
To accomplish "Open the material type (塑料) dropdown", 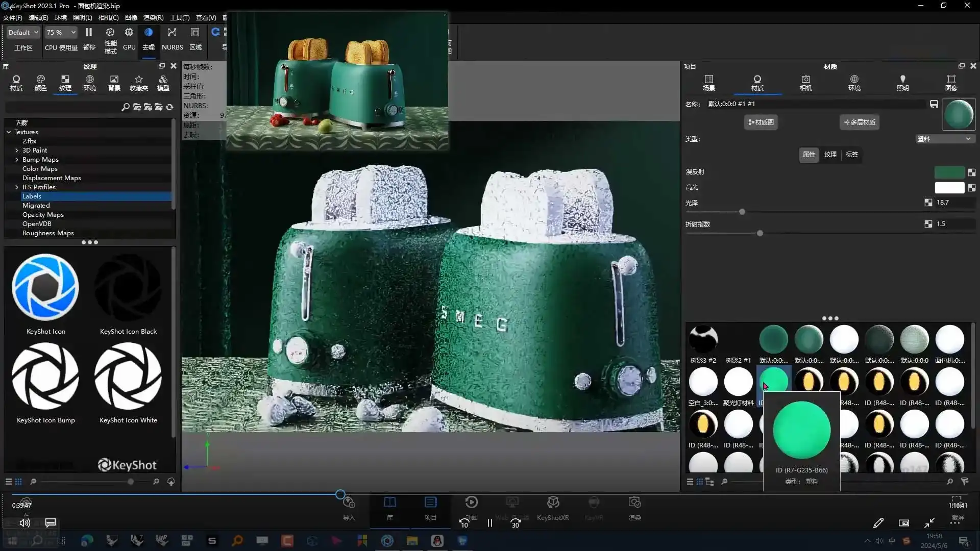I will 944,139.
